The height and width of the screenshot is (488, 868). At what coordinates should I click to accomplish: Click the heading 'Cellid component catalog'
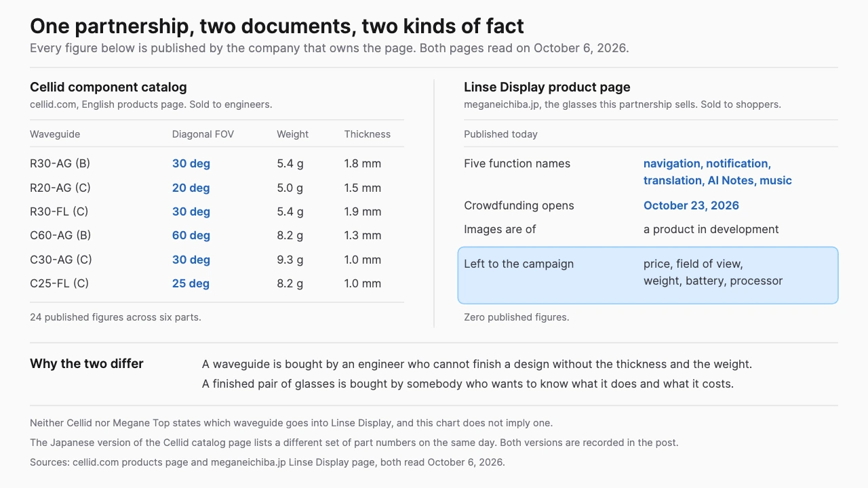[x=108, y=87]
